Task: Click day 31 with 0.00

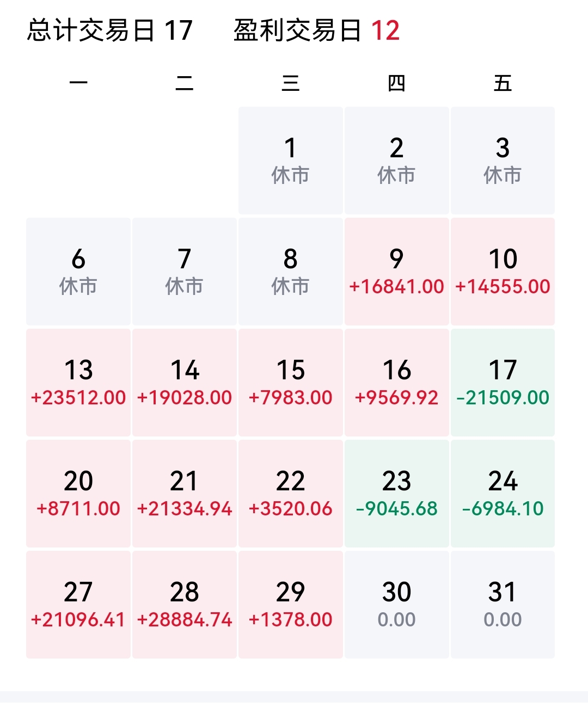Action: [503, 605]
